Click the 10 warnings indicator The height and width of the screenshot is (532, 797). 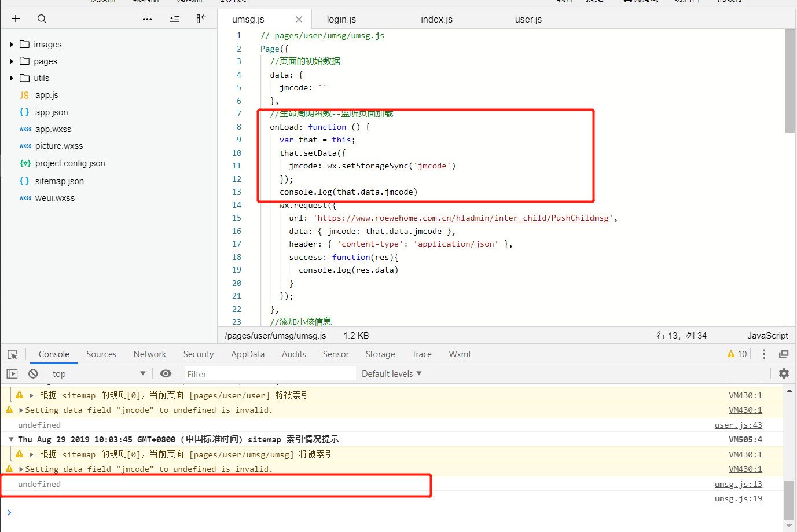(737, 354)
